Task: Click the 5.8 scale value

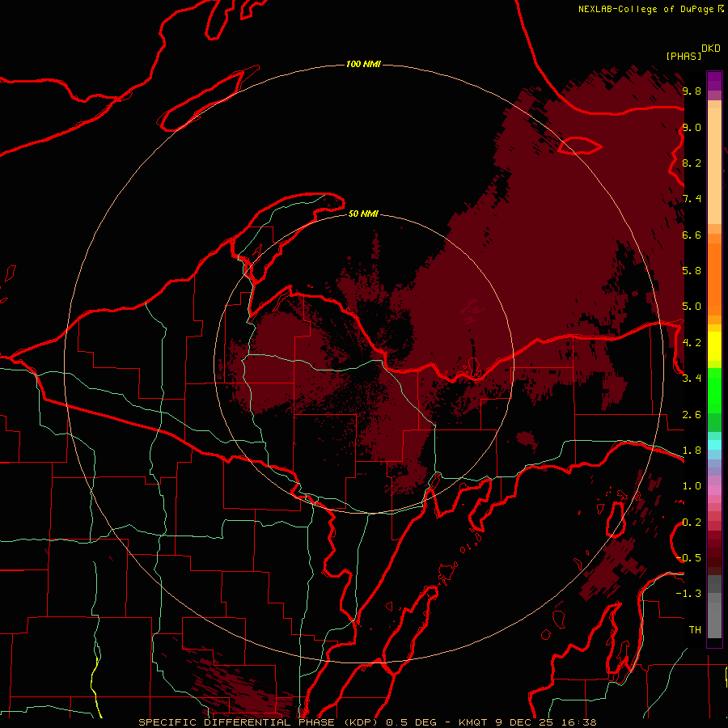Action: pyautogui.click(x=692, y=270)
